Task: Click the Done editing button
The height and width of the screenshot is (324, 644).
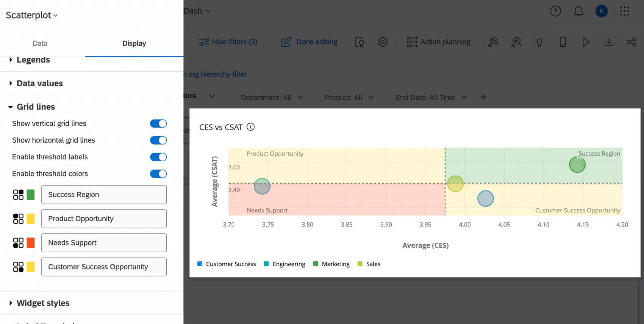Action: (309, 42)
